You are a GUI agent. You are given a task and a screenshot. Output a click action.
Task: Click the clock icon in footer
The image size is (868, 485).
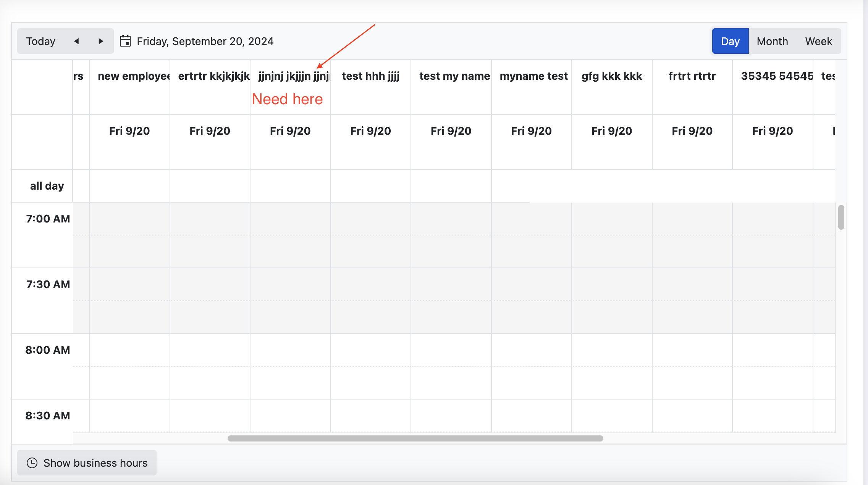click(32, 463)
